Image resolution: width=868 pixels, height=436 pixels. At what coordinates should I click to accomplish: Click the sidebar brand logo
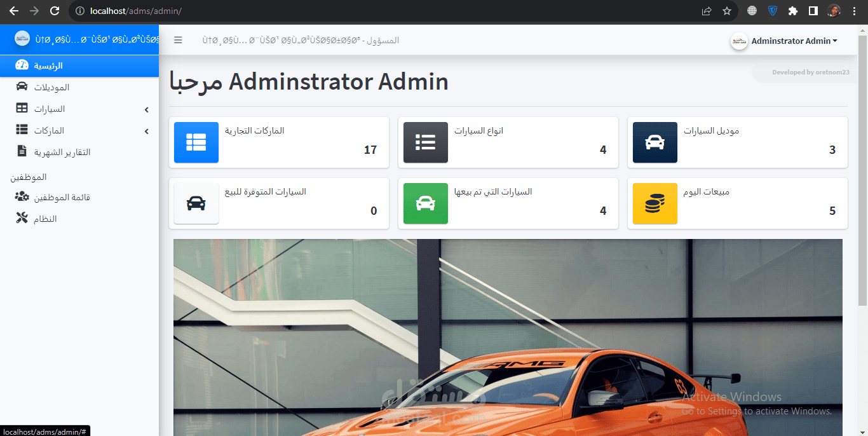click(x=22, y=39)
